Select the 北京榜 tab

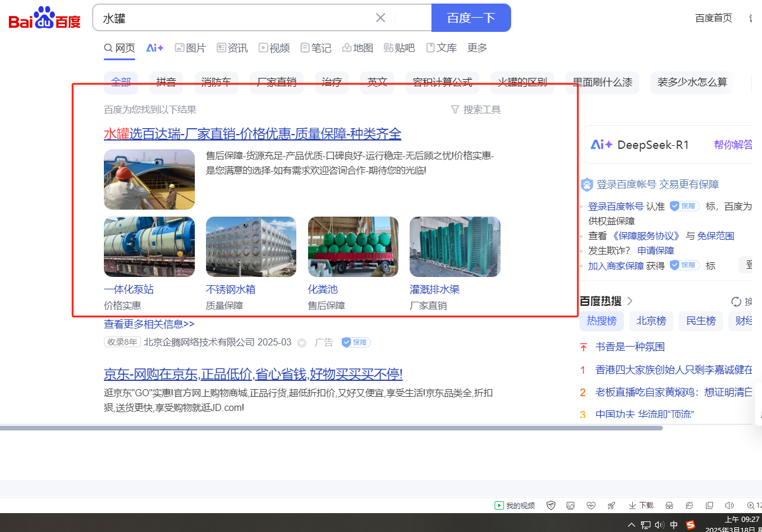tap(651, 321)
